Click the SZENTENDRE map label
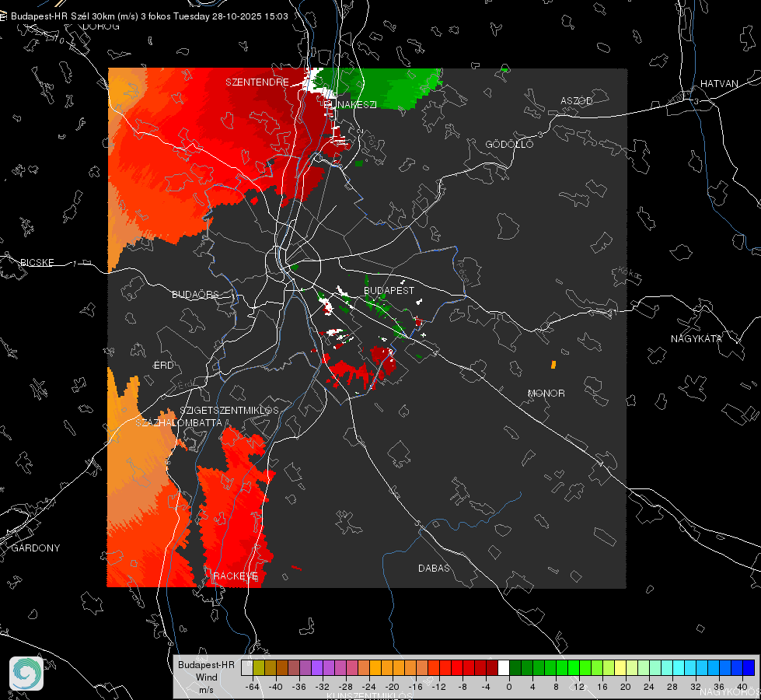 pos(257,82)
